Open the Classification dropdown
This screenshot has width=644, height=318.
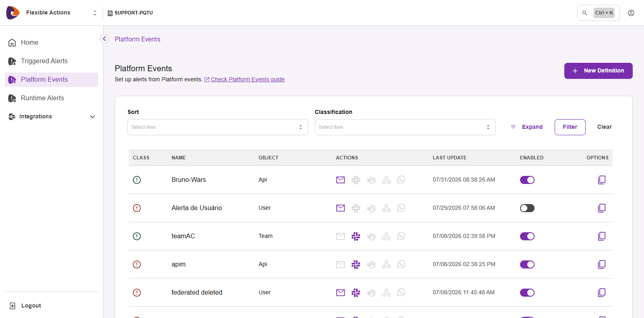point(405,127)
